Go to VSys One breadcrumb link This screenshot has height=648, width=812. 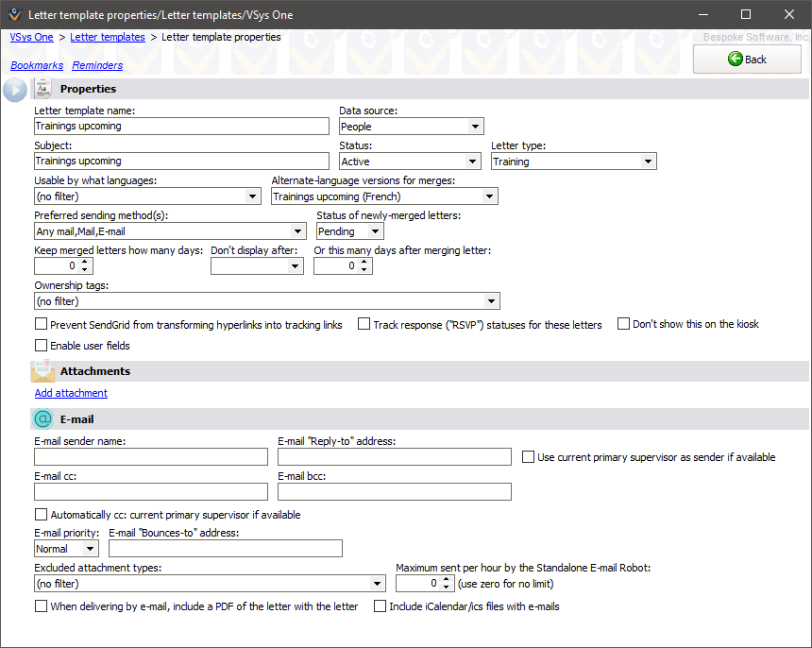coord(31,37)
